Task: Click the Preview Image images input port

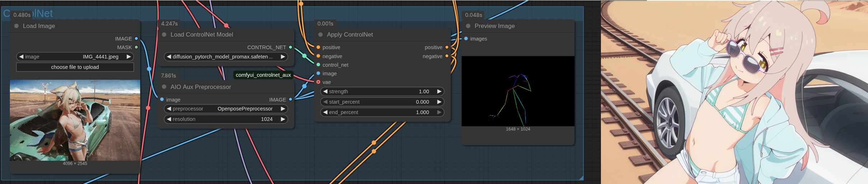Action: 466,39
